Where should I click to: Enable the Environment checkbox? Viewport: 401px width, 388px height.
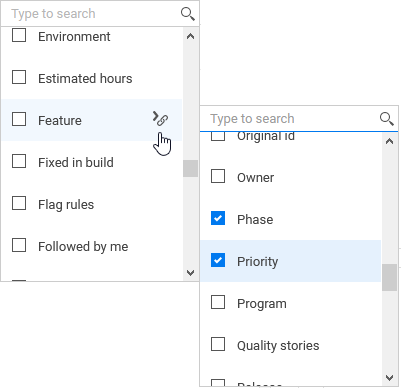[x=19, y=35]
